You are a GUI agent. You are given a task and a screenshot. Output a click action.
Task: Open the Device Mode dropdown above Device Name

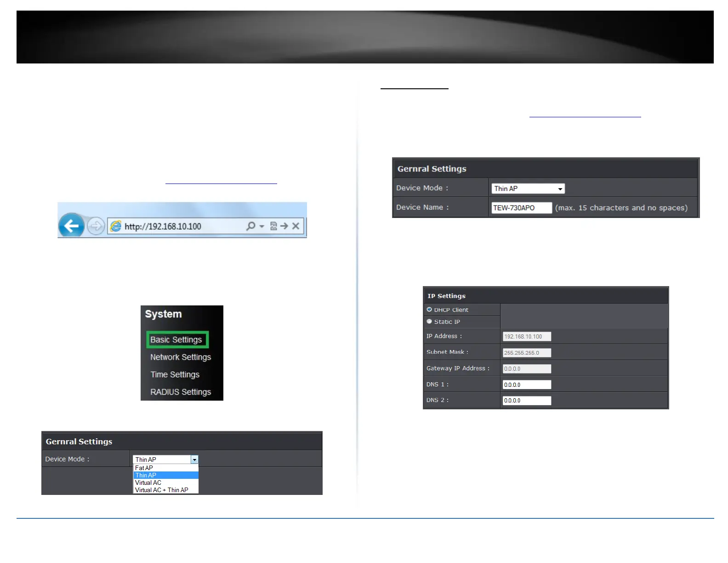(x=528, y=189)
